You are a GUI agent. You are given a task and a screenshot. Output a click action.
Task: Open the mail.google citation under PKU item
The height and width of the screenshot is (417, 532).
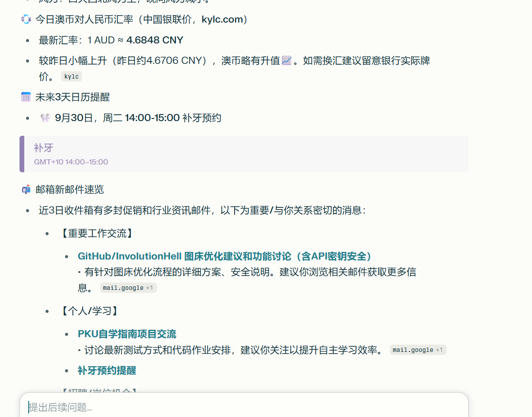click(x=418, y=350)
